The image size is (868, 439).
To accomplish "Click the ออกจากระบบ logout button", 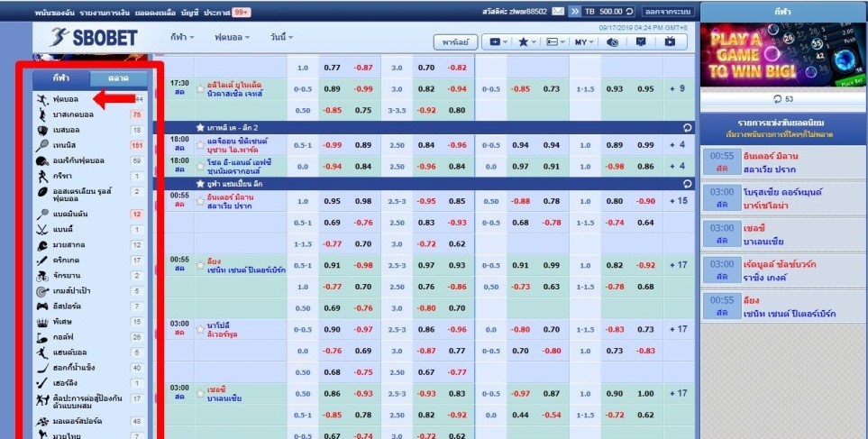I will tap(669, 12).
